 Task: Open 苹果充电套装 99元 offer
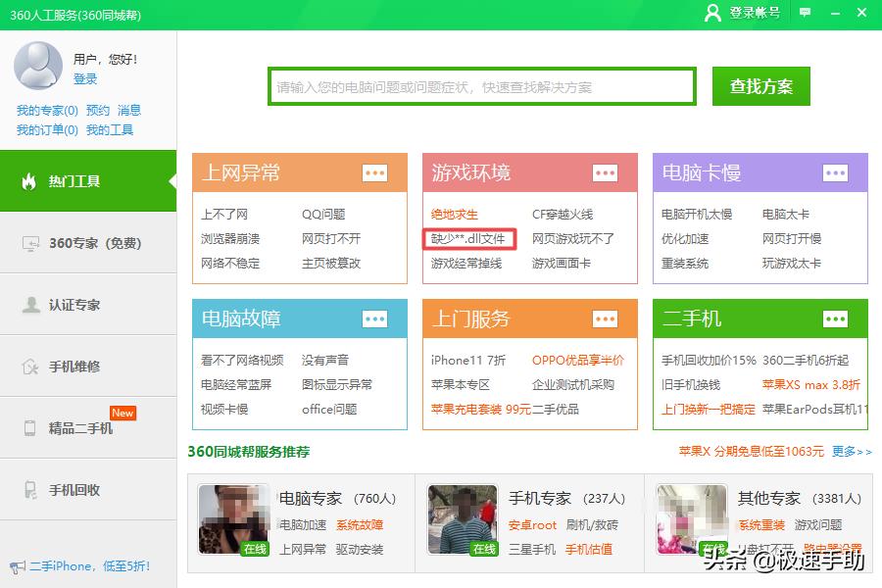tap(481, 409)
